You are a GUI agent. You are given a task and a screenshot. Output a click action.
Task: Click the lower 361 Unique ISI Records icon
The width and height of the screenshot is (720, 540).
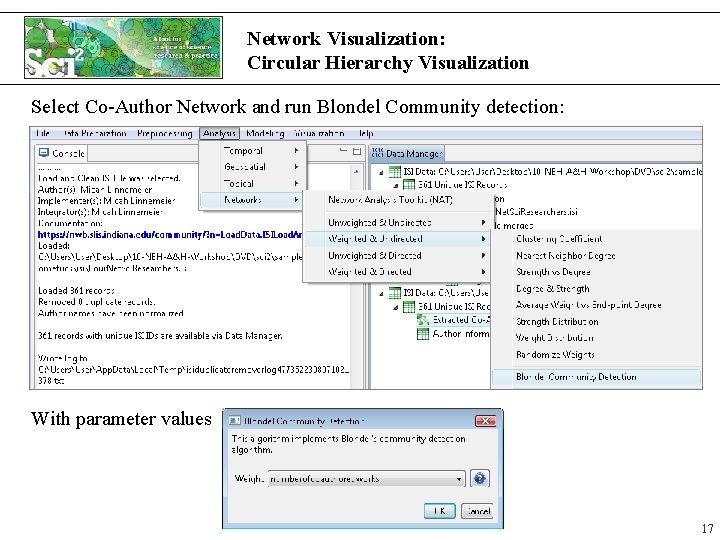click(x=409, y=307)
